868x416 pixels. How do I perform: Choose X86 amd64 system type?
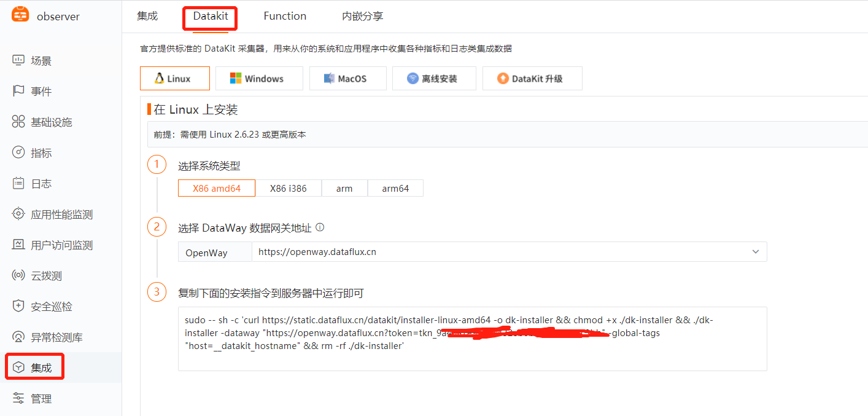click(217, 188)
